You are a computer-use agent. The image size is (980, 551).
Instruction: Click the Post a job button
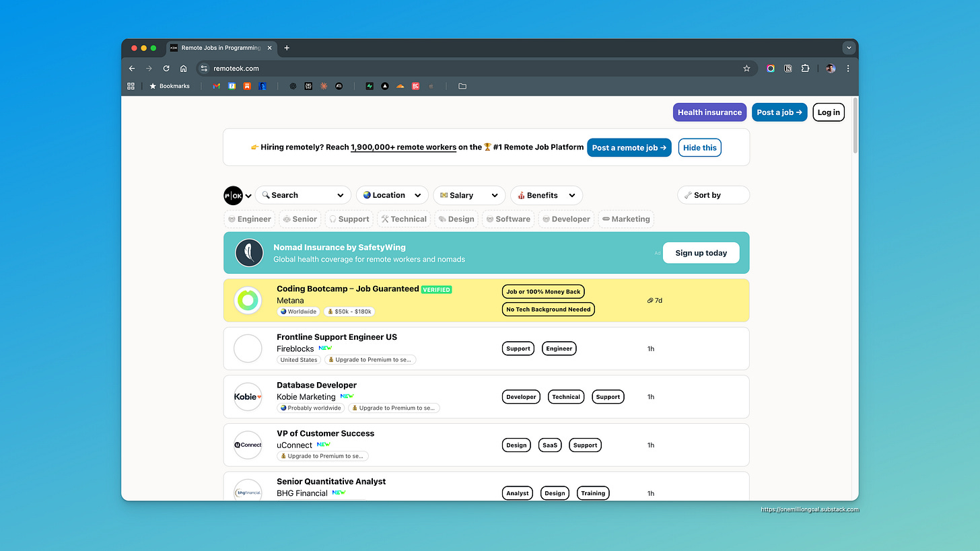click(x=779, y=112)
